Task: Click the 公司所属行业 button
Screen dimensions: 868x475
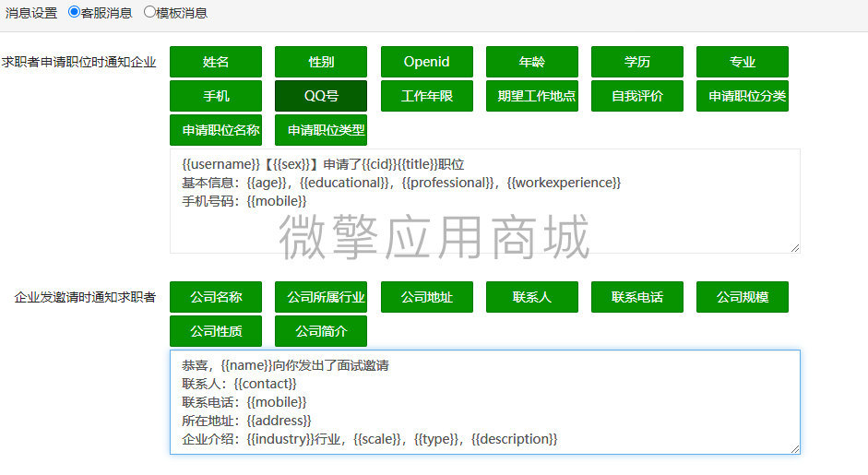Action: click(320, 297)
